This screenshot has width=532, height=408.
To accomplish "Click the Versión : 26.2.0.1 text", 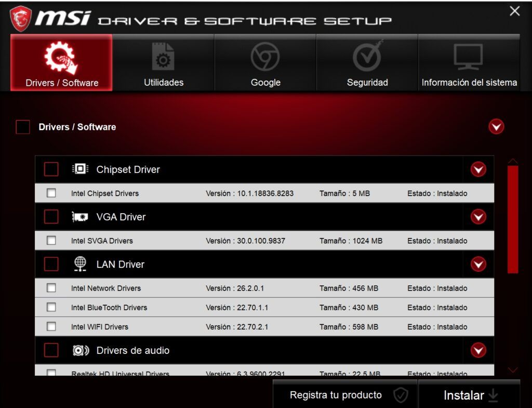I will (x=235, y=288).
